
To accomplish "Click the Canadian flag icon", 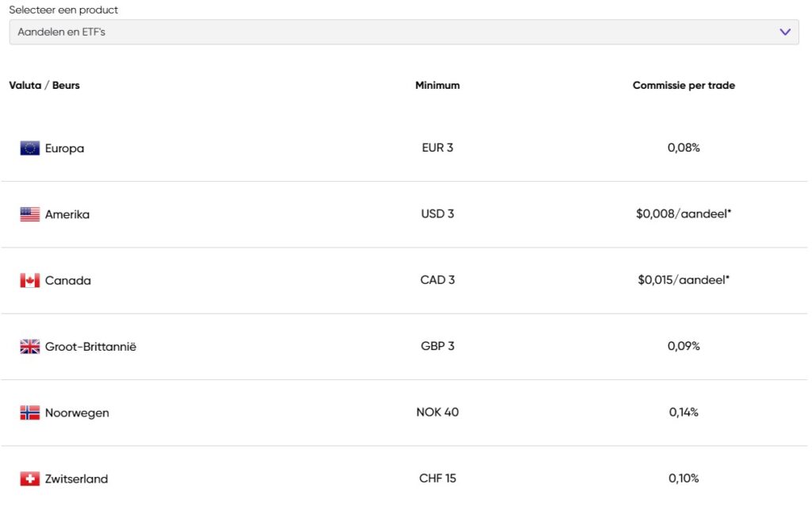I will [x=30, y=281].
